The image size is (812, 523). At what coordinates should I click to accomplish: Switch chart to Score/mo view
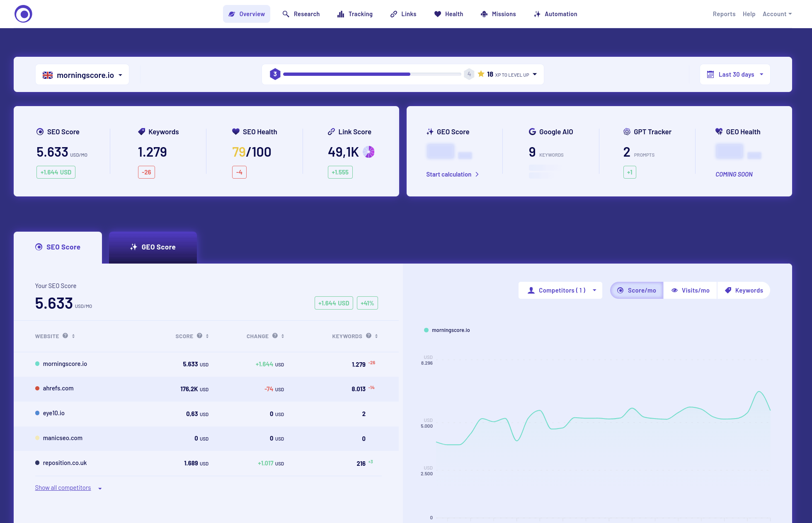coord(637,291)
